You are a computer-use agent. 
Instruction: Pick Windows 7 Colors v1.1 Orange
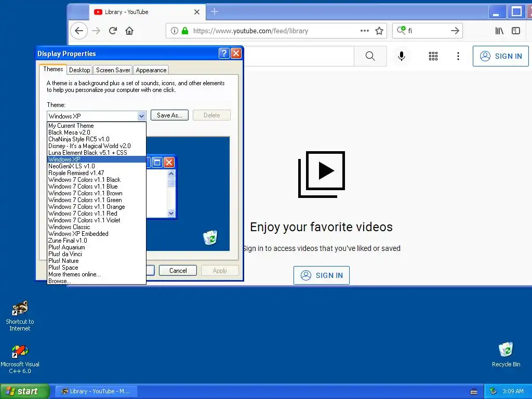[x=96, y=207]
